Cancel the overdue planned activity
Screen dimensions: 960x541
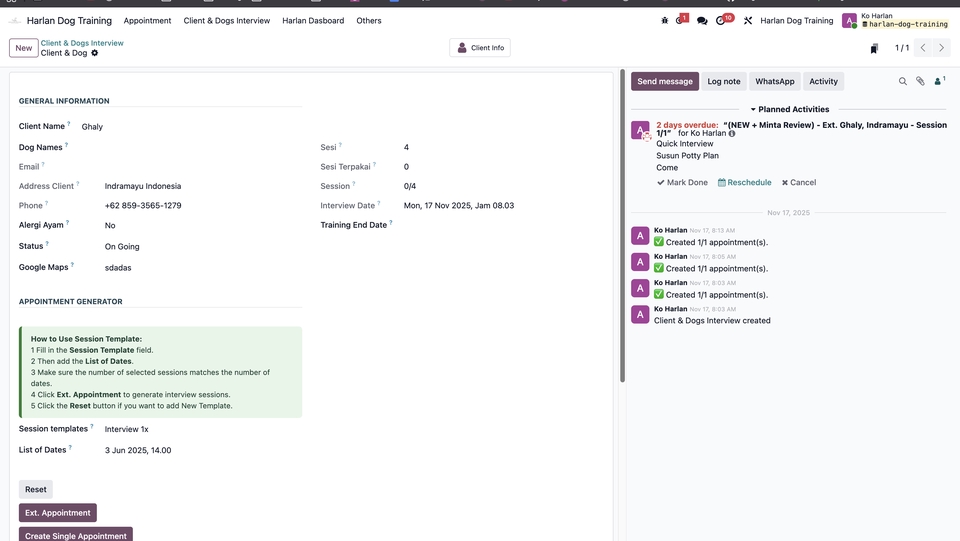(x=799, y=182)
